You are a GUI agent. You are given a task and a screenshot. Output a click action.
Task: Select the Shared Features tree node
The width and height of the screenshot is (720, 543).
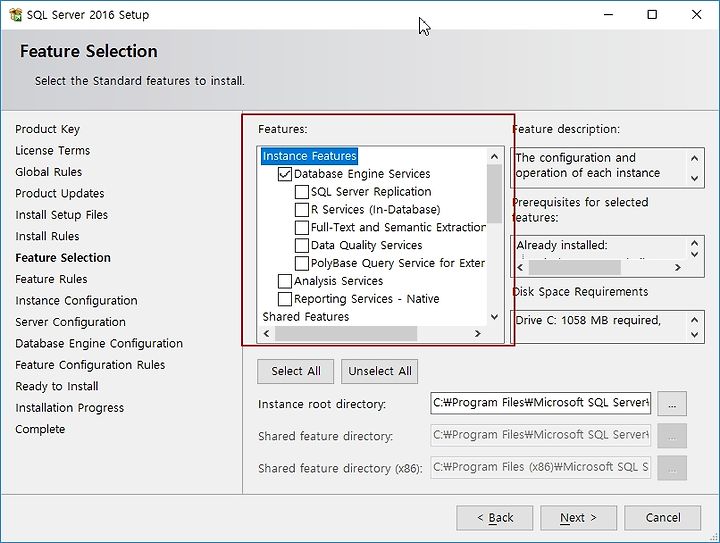click(x=306, y=317)
